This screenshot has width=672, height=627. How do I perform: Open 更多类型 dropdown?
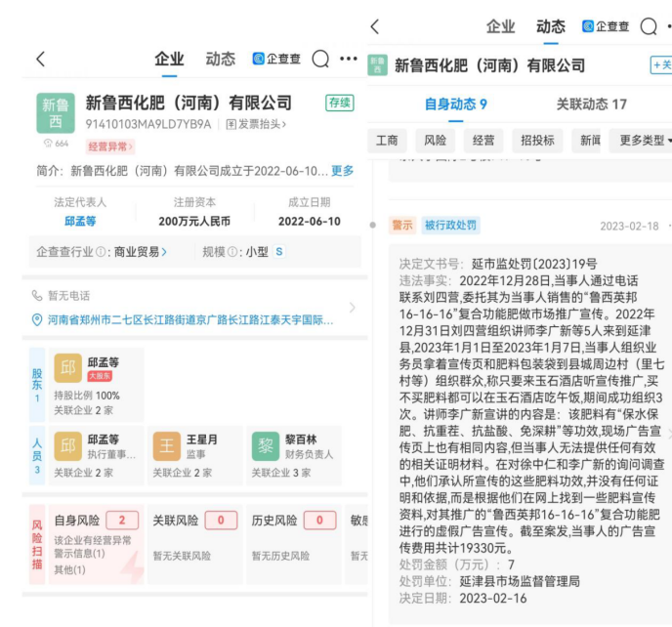pos(643,141)
